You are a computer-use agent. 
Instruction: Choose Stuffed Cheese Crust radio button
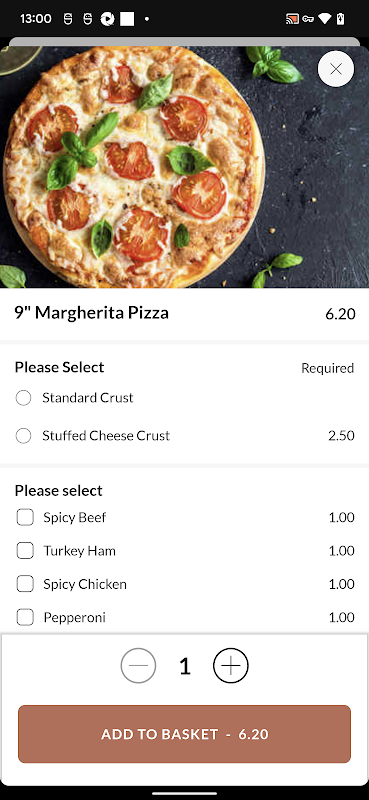(x=23, y=436)
